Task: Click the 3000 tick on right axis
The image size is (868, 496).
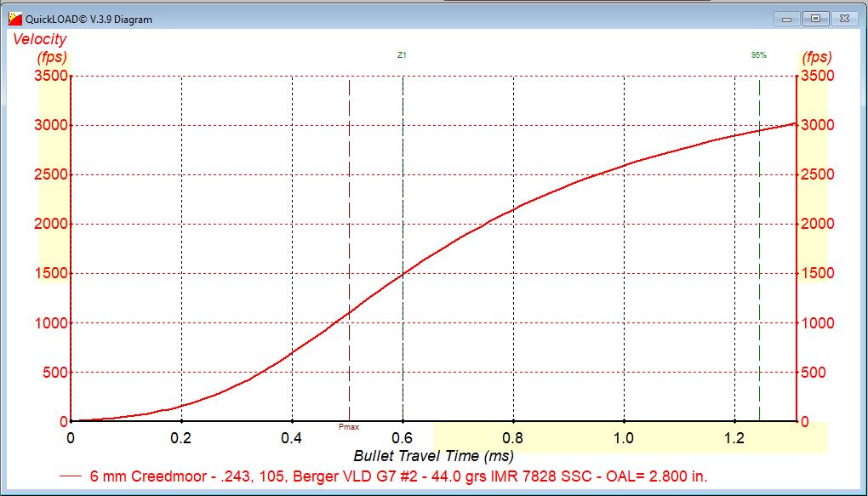Action: 818,126
